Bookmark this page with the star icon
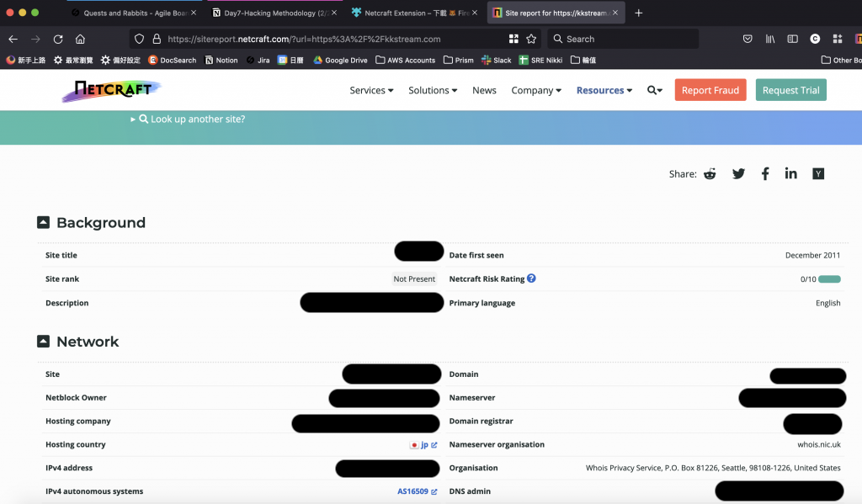The image size is (862, 504). [531, 39]
